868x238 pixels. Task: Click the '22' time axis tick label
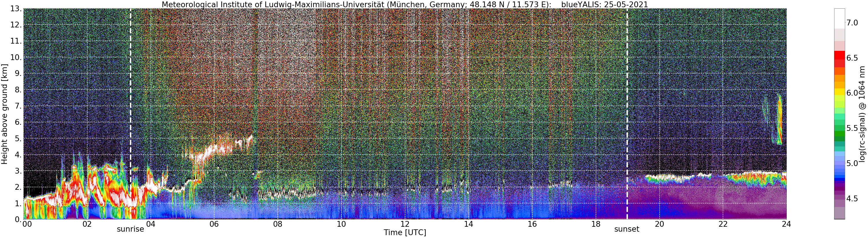click(723, 224)
